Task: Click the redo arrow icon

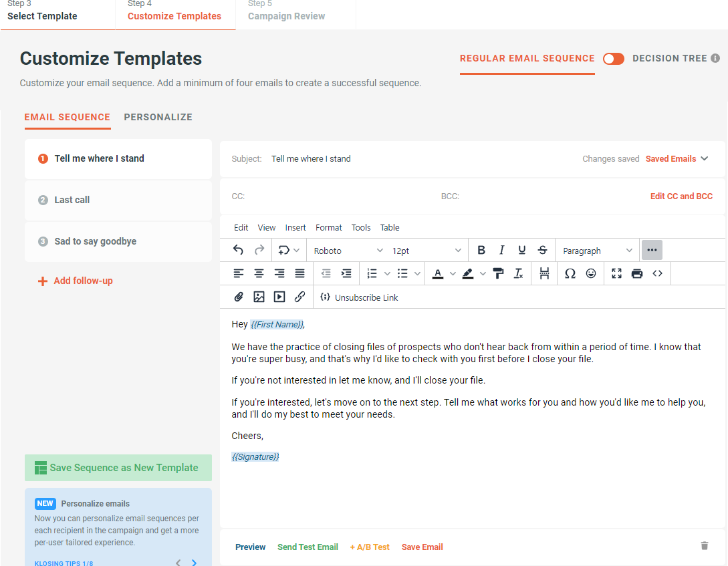Action: click(x=259, y=251)
